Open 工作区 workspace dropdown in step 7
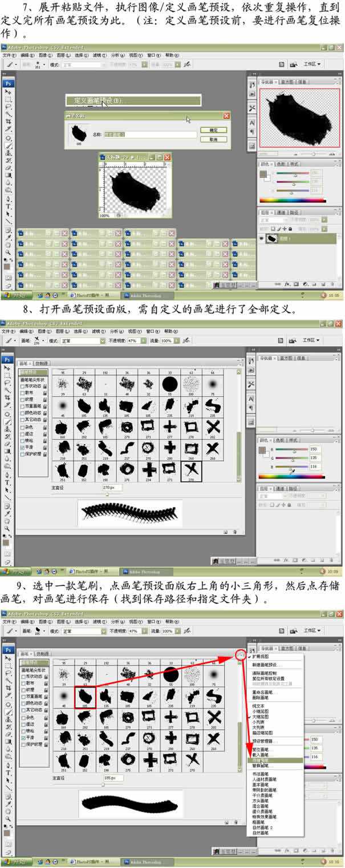This screenshot has height=868, width=345. click(x=312, y=65)
